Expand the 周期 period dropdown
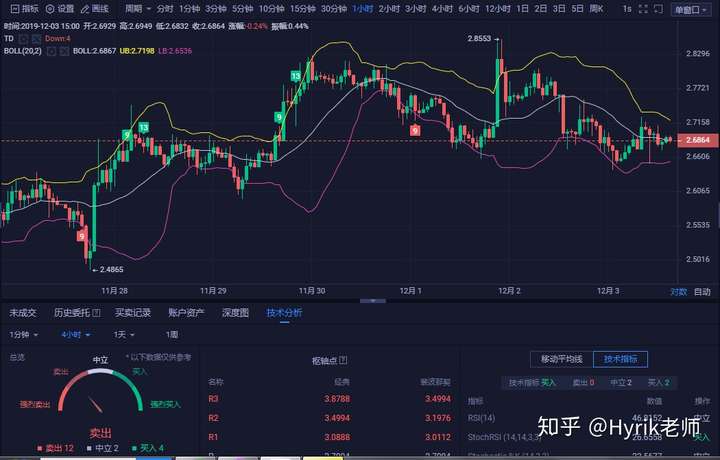This screenshot has height=460, width=720. 138,9
